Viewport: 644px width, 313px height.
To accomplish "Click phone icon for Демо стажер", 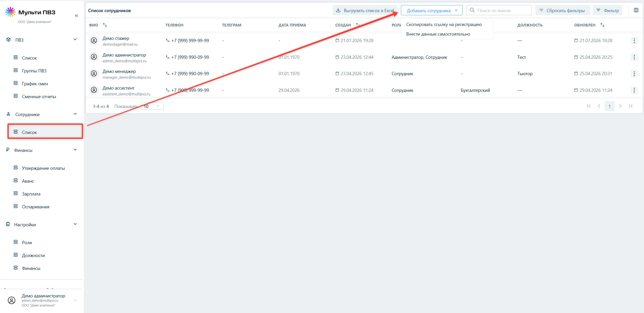I will [x=167, y=40].
